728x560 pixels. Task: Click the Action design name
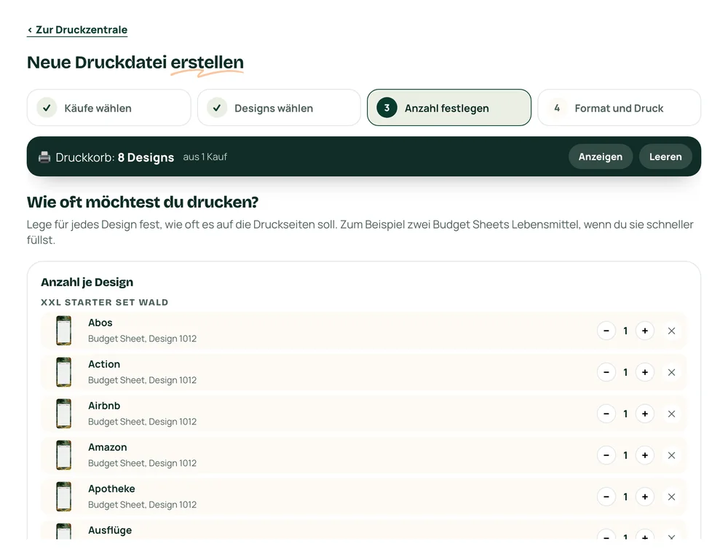(x=104, y=364)
